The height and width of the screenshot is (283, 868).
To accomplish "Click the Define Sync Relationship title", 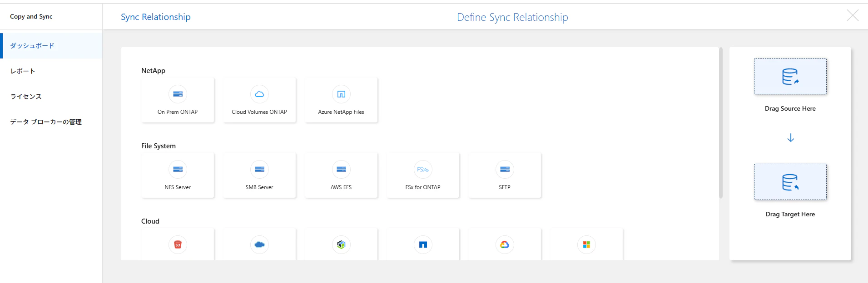I will 512,17.
